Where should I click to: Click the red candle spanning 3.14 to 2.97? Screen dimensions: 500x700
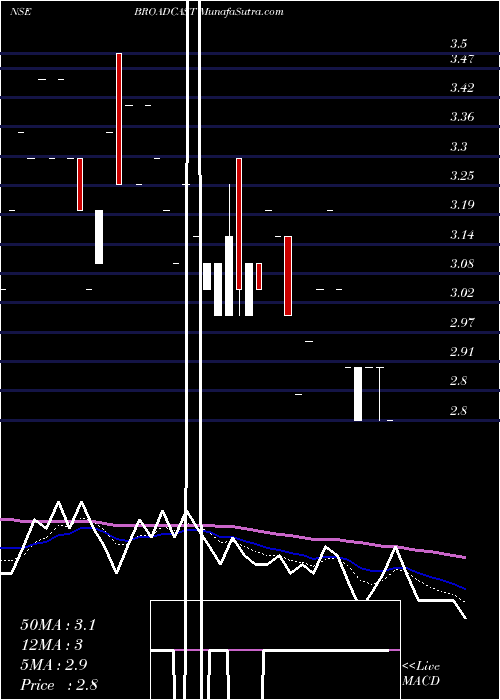tap(288, 276)
